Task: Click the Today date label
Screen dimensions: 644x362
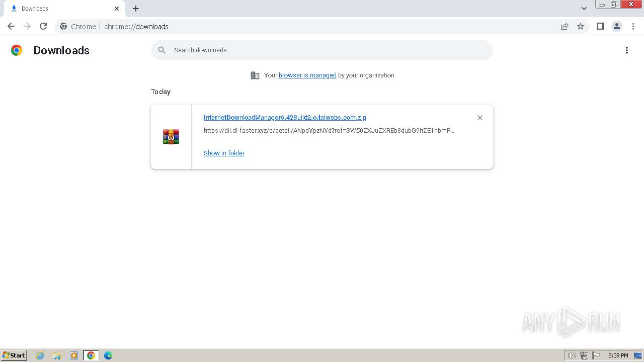Action: coord(160,92)
